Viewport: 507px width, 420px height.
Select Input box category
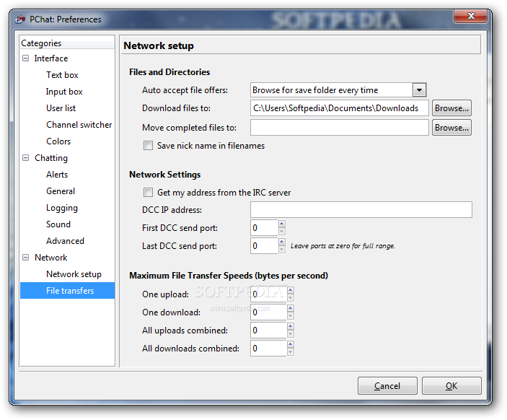64,92
